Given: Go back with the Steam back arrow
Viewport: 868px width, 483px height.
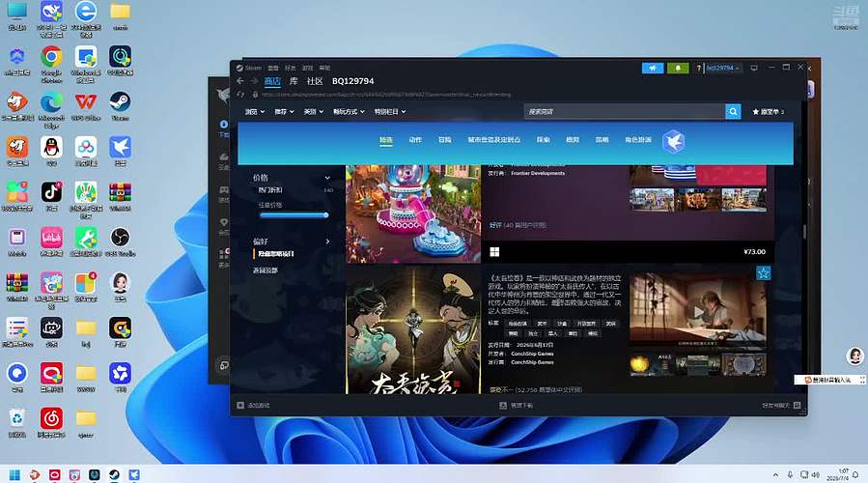Looking at the screenshot, I should [x=240, y=81].
